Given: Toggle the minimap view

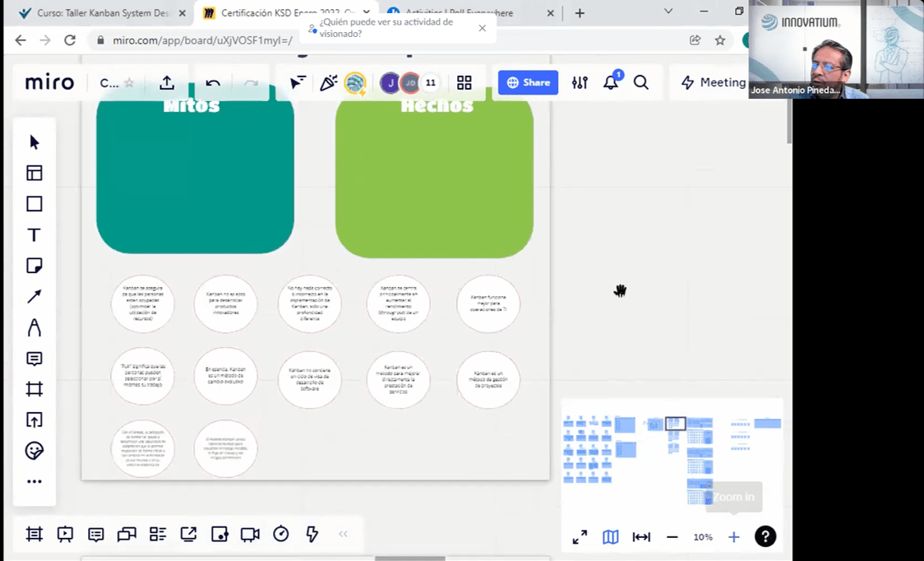Looking at the screenshot, I should click(610, 537).
